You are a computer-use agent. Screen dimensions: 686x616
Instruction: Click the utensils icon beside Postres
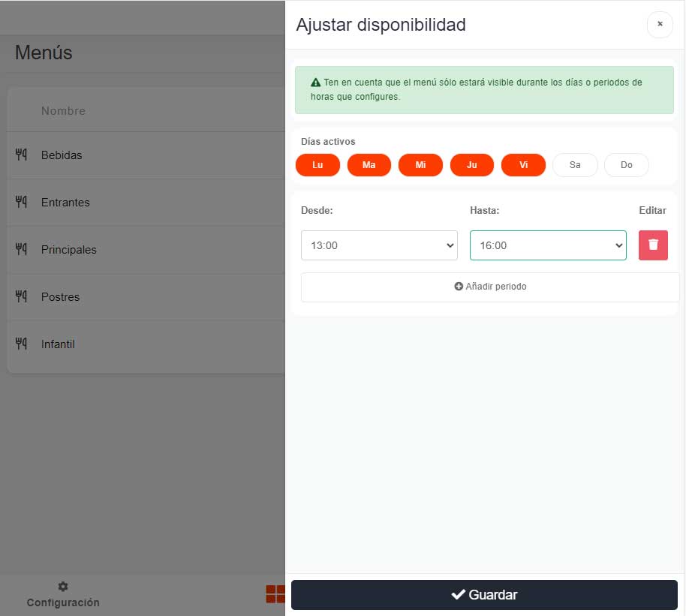[x=21, y=296]
